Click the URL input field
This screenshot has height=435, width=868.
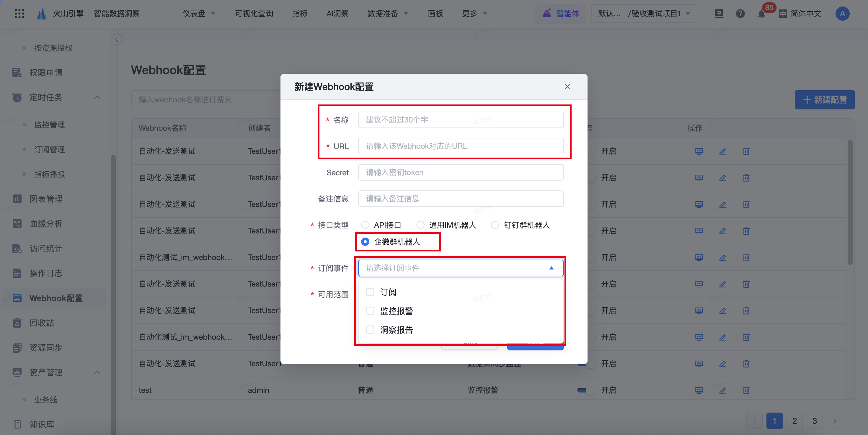pyautogui.click(x=460, y=146)
